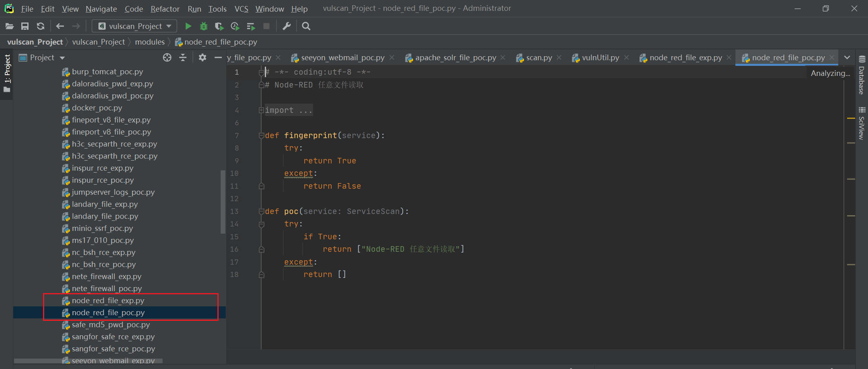868x369 pixels.
Task: Open the vulscan_Project run configuration dropdown
Action: point(135,27)
